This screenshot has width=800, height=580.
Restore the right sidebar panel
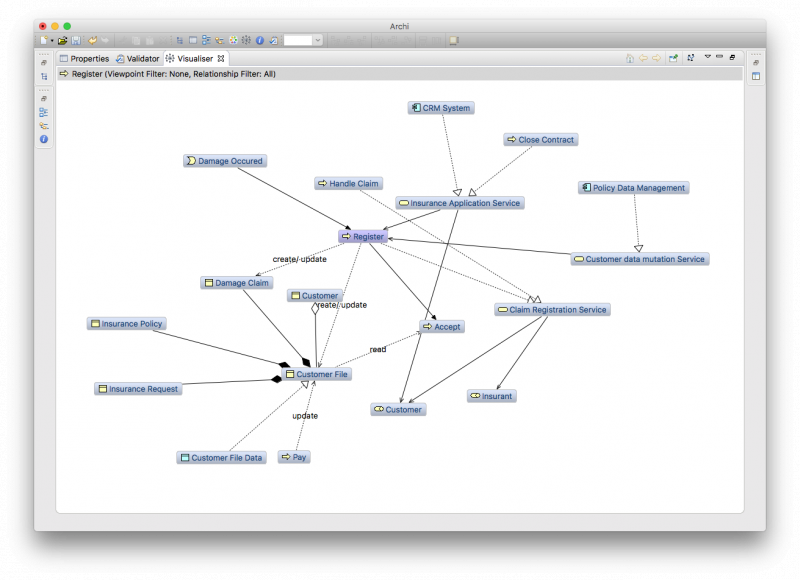756,63
